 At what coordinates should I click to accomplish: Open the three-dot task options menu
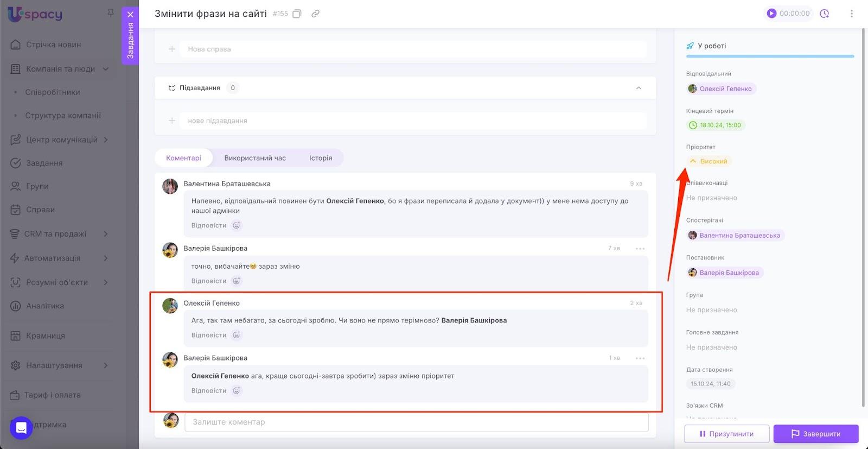point(851,14)
